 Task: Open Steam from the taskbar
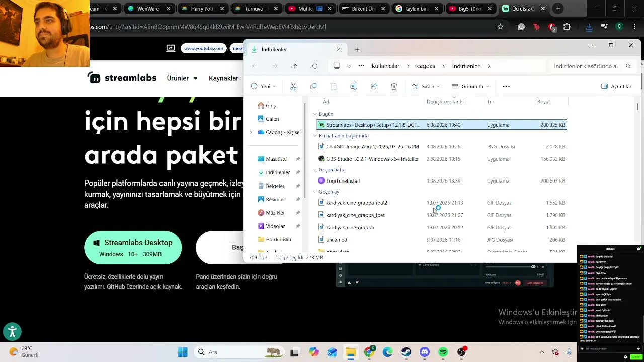click(x=406, y=352)
